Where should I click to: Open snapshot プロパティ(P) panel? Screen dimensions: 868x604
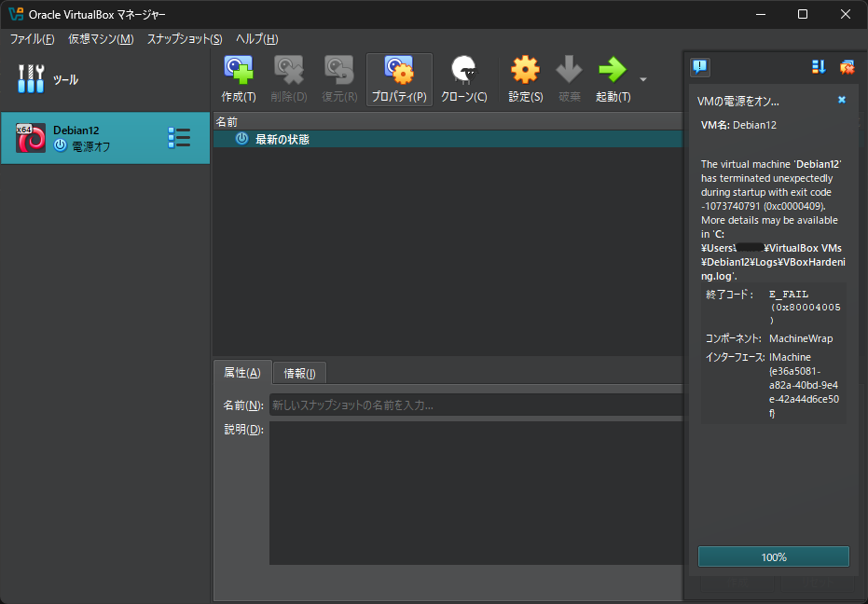[x=399, y=79]
